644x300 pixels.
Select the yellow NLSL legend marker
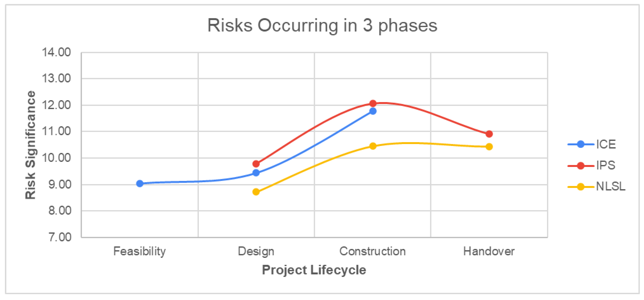coord(581,187)
